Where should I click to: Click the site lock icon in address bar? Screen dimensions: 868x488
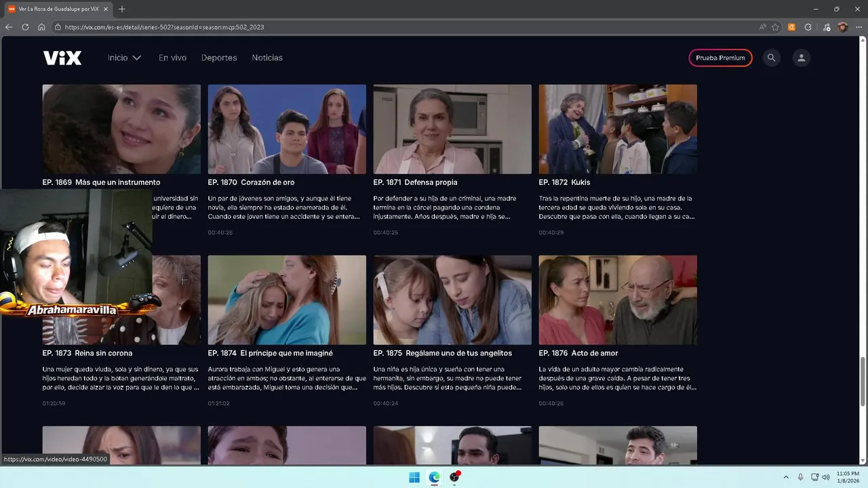coord(57,27)
